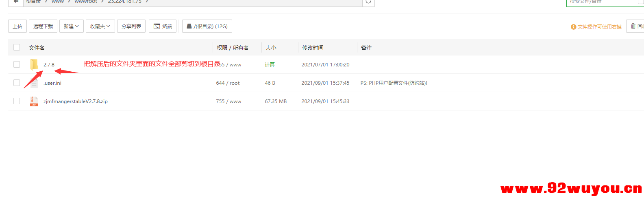Go to www in the breadcrumb path
Screen dimensions: 644x198
click(x=58, y=2)
